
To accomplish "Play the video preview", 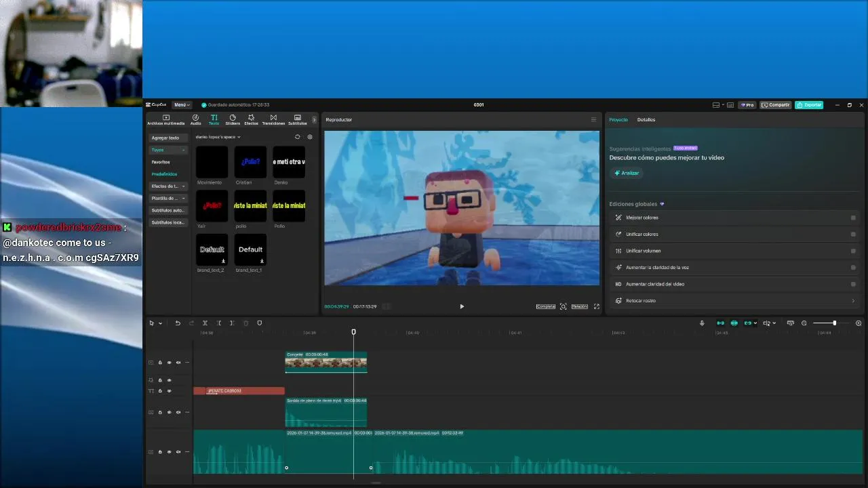I will pos(462,306).
